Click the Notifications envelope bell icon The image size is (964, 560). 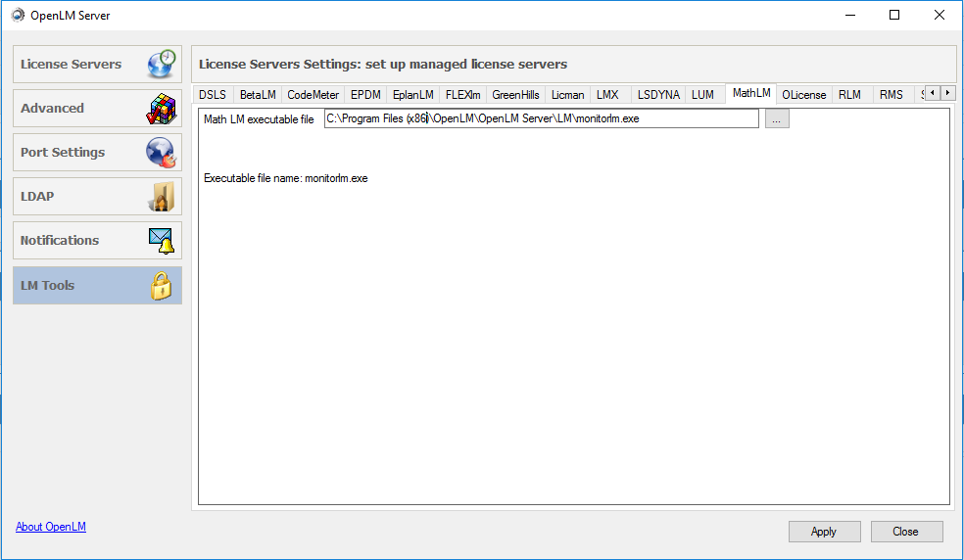[x=162, y=241]
